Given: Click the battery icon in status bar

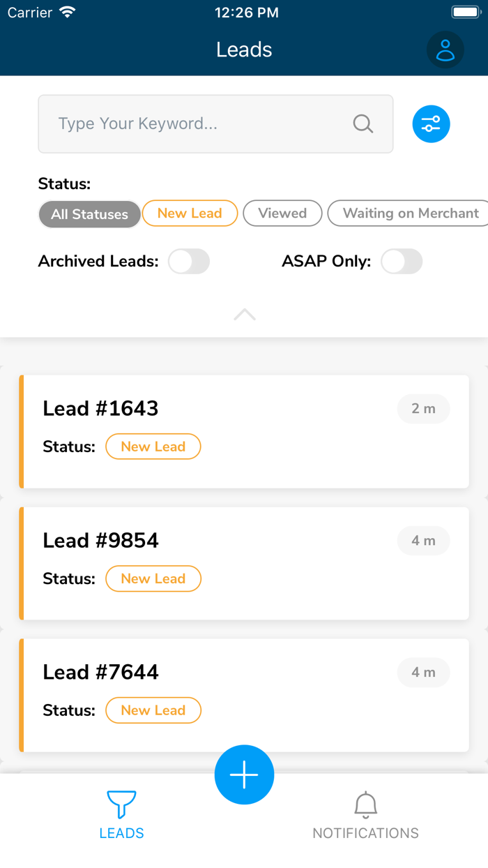Looking at the screenshot, I should point(465,13).
